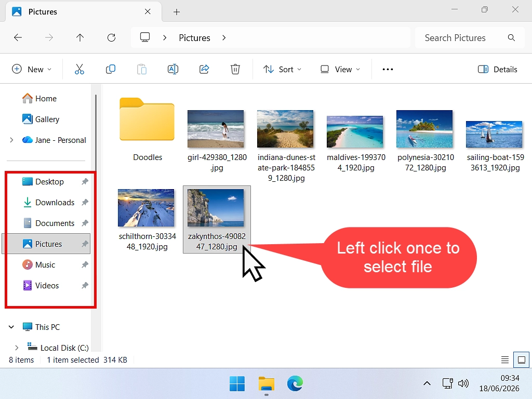This screenshot has width=532, height=399.
Task: Click the pin icon beside Downloads
Action: [85, 202]
